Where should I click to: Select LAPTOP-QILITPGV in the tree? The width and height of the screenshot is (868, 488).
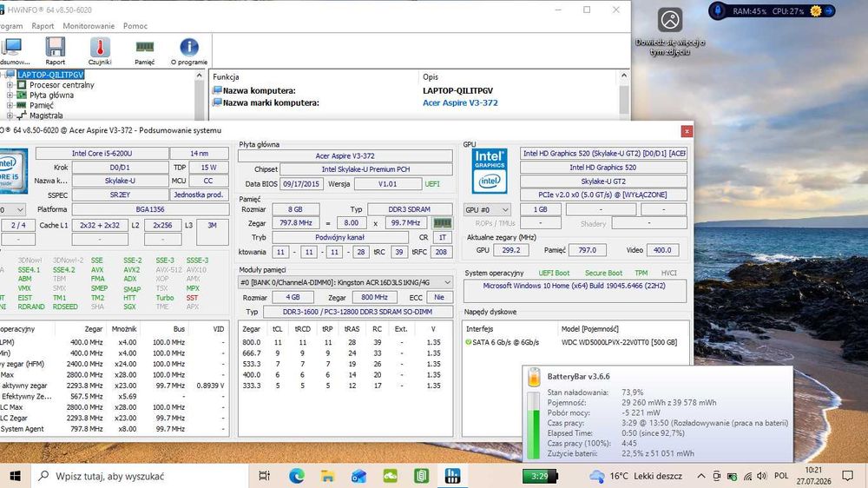click(50, 75)
